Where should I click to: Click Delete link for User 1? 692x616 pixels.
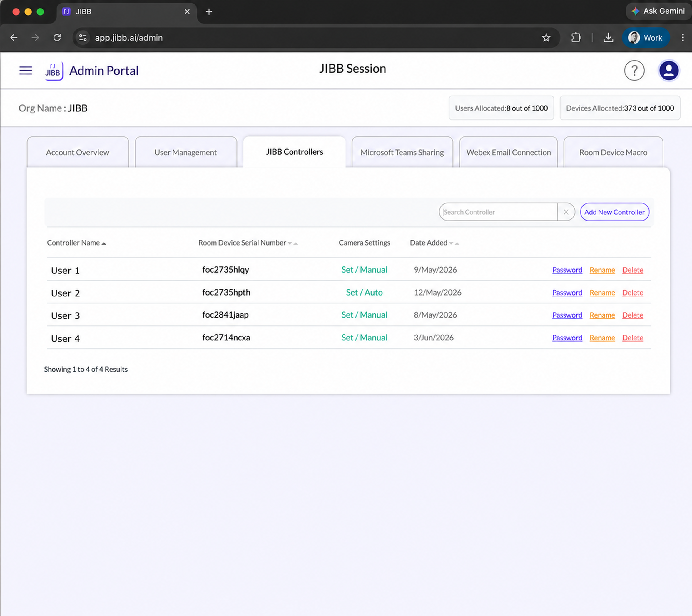(632, 270)
